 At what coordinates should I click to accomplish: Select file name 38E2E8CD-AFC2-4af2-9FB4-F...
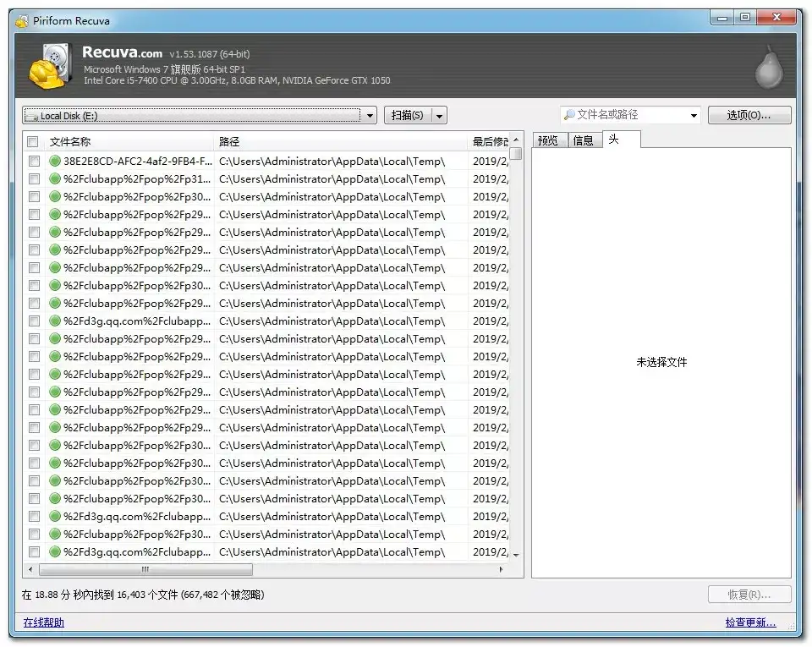point(138,161)
